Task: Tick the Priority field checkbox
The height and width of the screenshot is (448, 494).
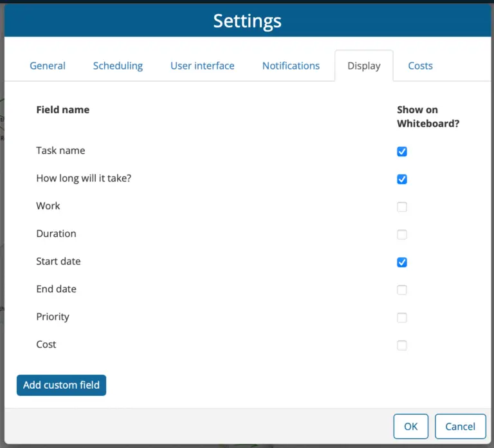Action: [401, 318]
